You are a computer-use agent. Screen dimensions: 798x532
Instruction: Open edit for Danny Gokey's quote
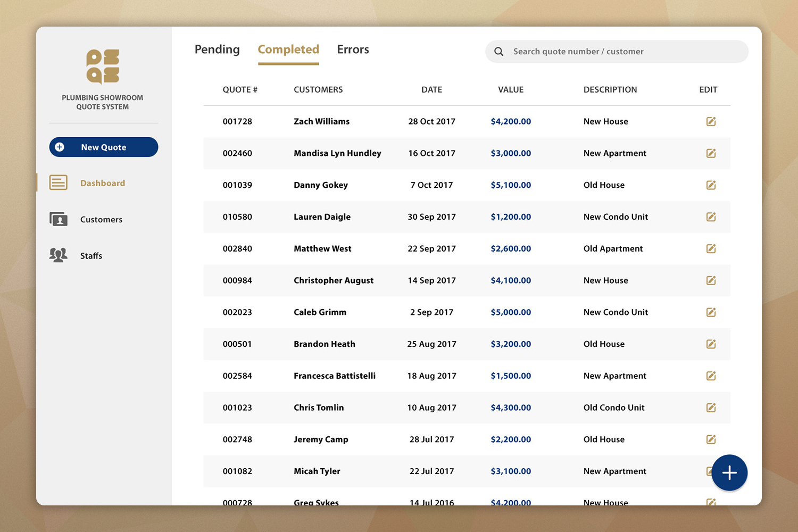coord(711,185)
